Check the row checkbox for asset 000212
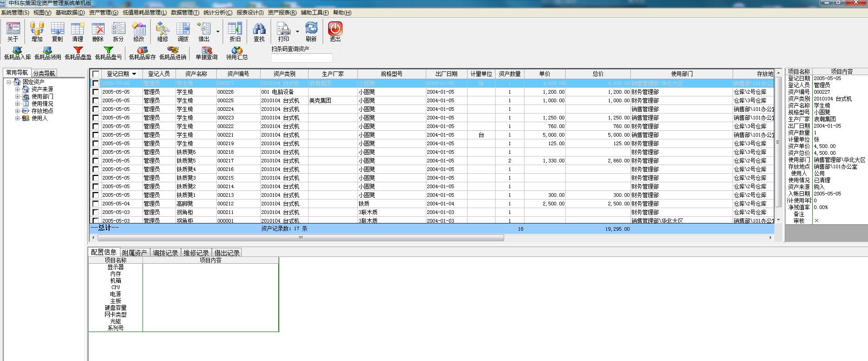This screenshot has height=361, width=868. point(95,204)
